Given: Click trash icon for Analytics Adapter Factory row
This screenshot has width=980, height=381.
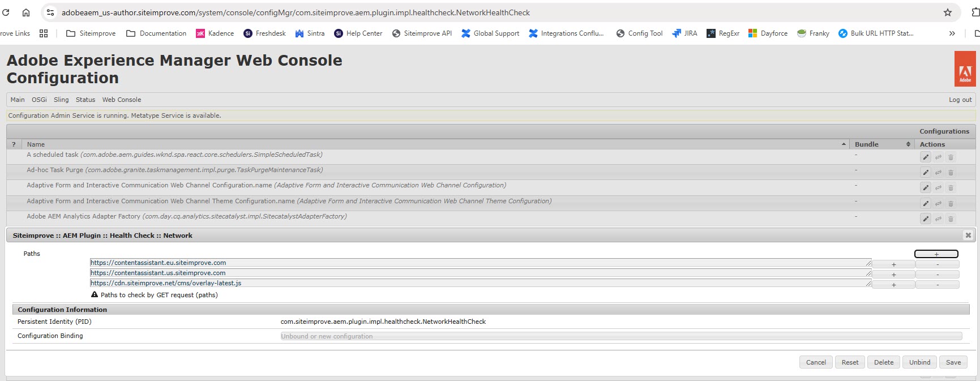Looking at the screenshot, I should pos(951,219).
